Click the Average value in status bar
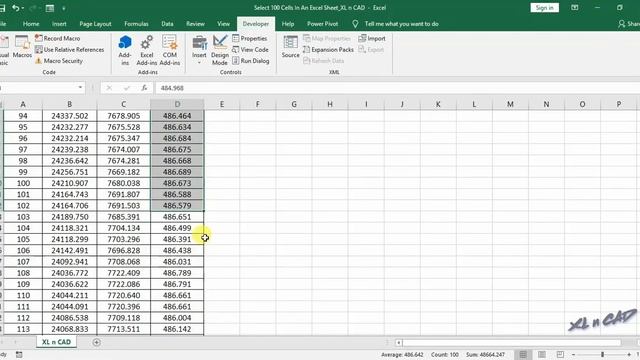Image resolution: width=640 pixels, height=360 pixels. (402, 355)
